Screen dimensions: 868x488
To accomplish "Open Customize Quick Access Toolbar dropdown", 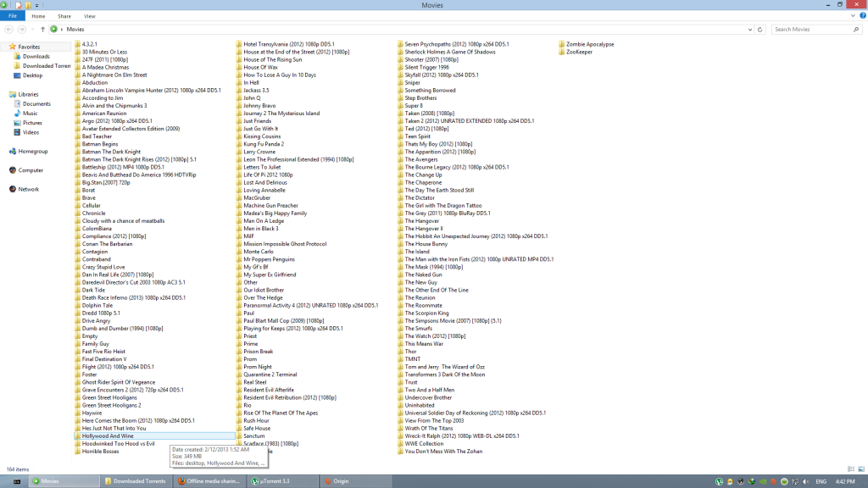I will click(x=37, y=5).
